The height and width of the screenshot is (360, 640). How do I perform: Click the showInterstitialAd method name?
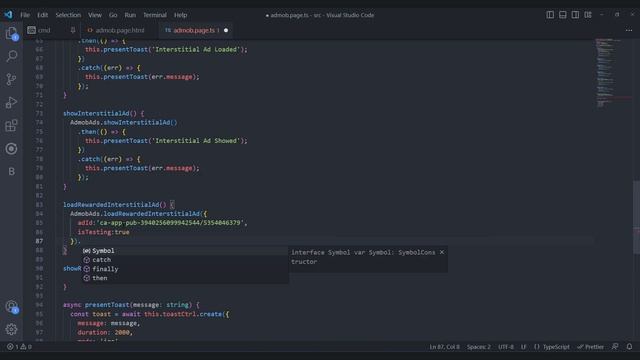pos(96,113)
